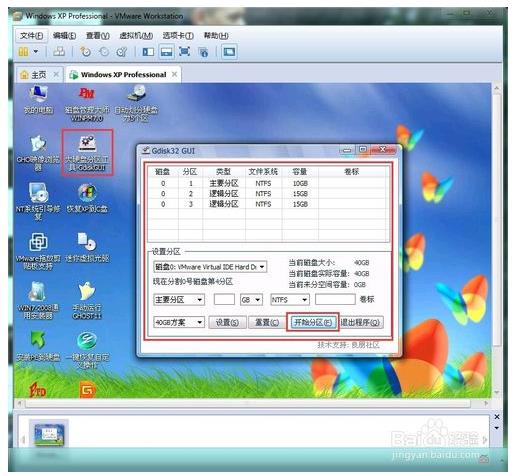Open the teal one-key restore desktop icon
Image resolution: width=512 pixels, height=476 pixels.
[x=87, y=349]
